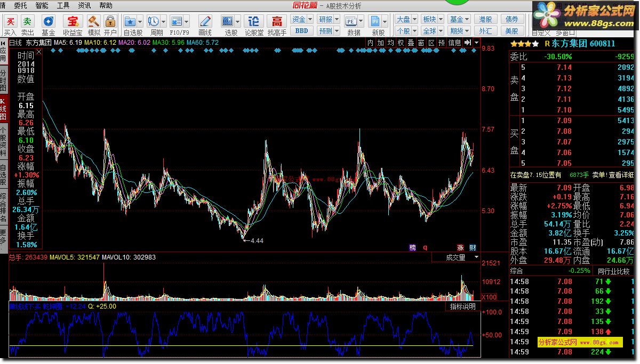Click the 周期 clock icon

click(x=153, y=21)
